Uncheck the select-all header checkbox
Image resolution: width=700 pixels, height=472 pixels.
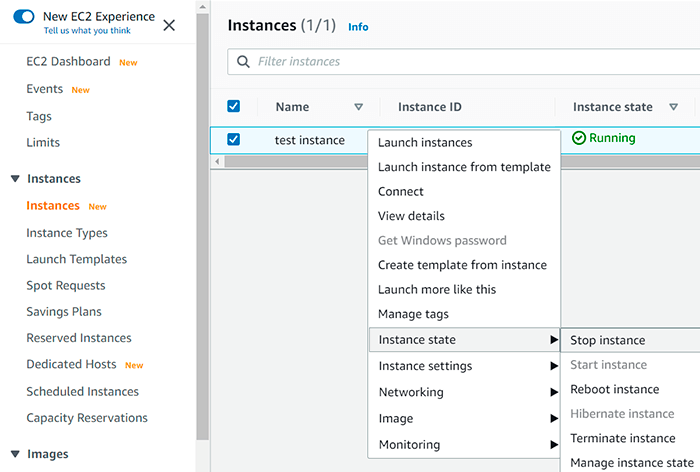tap(233, 106)
